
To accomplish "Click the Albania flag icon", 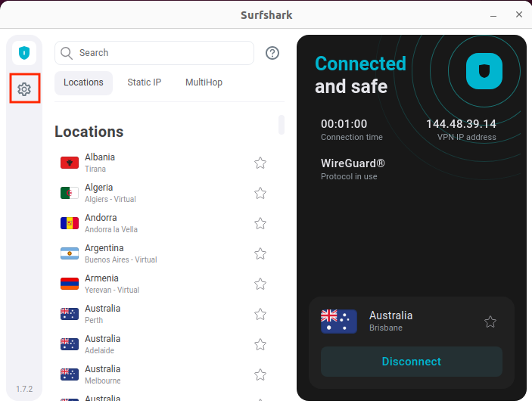I will click(x=70, y=163).
